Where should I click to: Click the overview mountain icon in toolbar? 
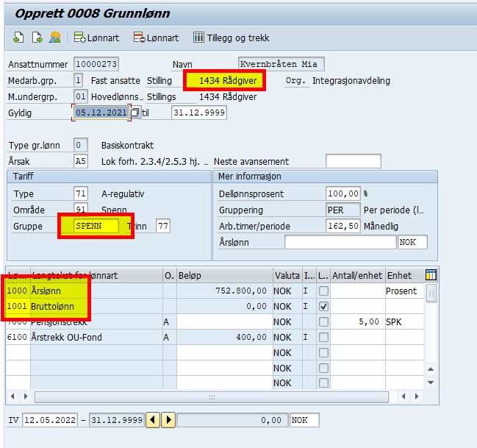(x=55, y=38)
